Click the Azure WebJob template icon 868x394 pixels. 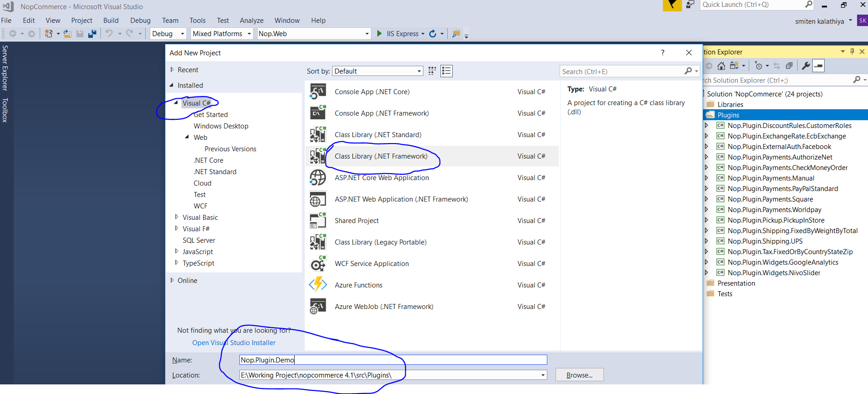pos(318,306)
